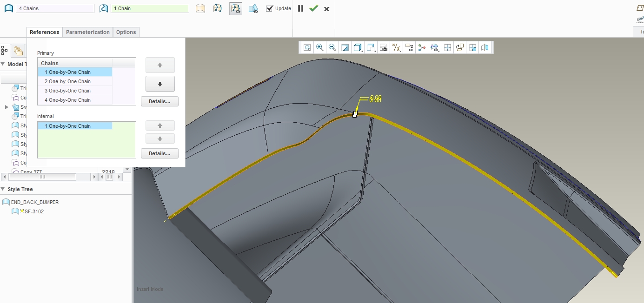Switch to the References tab
The width and height of the screenshot is (644, 303).
click(45, 32)
